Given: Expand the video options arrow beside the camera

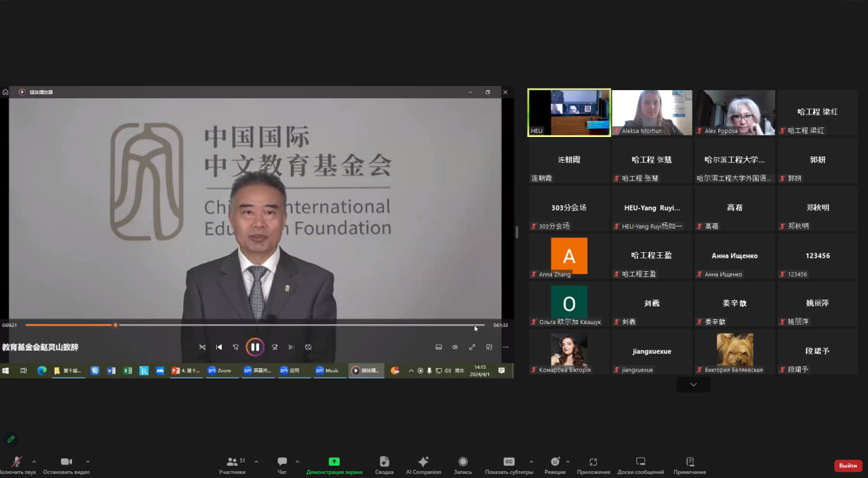Looking at the screenshot, I should (x=87, y=462).
